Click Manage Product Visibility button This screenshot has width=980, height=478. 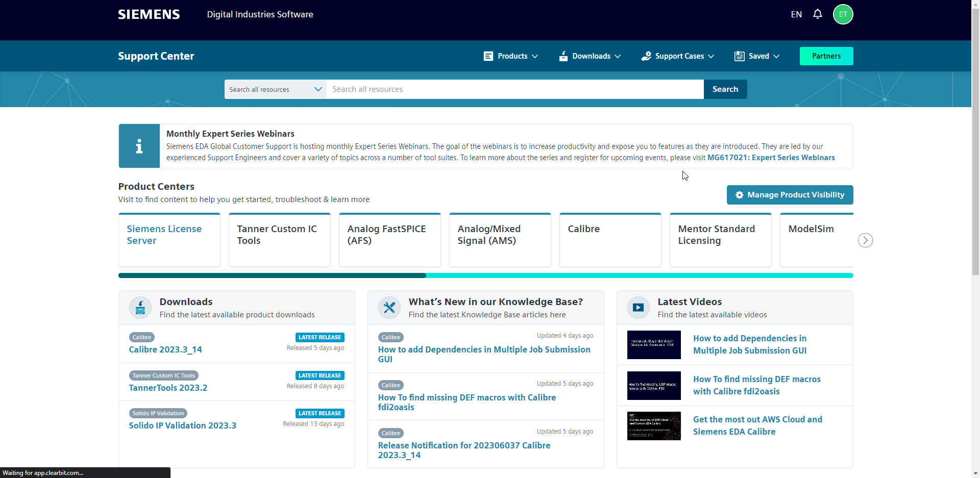(x=790, y=195)
